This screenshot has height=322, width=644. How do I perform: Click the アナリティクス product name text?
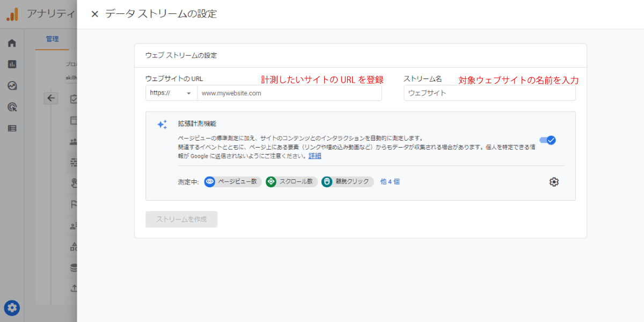[x=51, y=14]
